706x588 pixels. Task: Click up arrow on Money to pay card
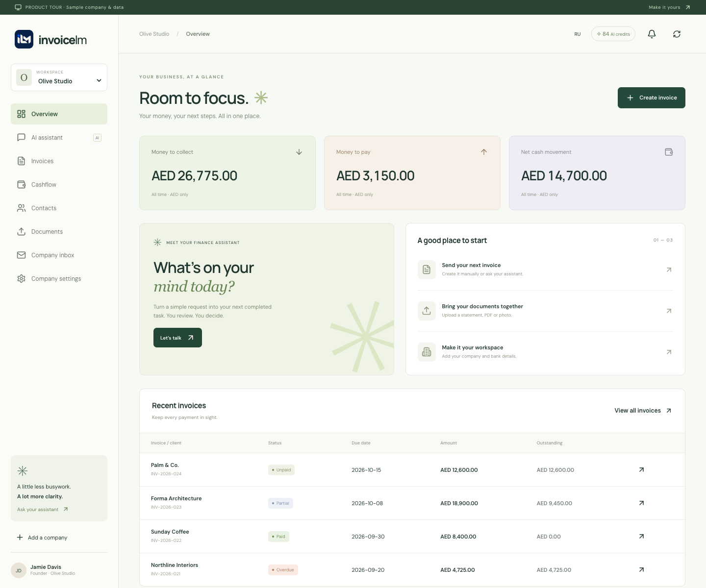484,152
